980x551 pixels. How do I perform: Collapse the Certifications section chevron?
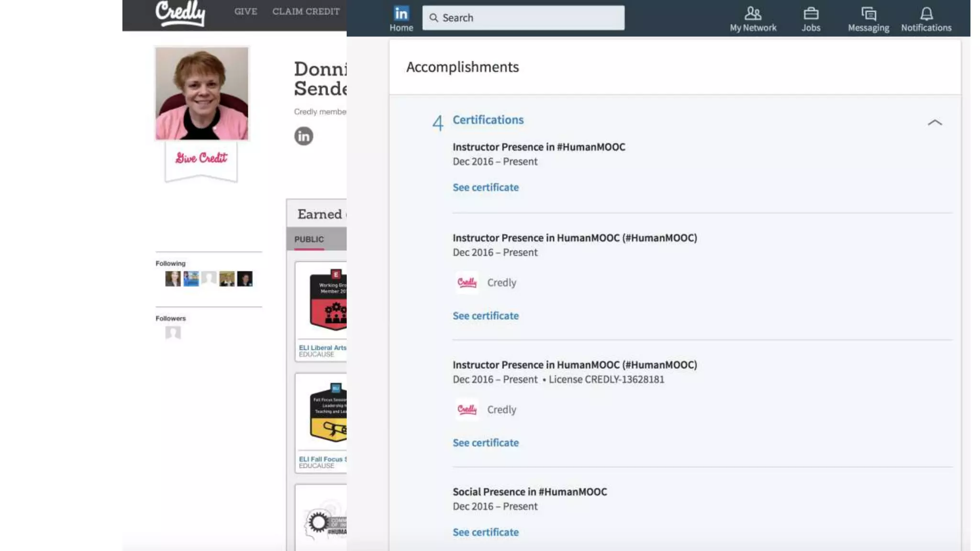pyautogui.click(x=935, y=122)
